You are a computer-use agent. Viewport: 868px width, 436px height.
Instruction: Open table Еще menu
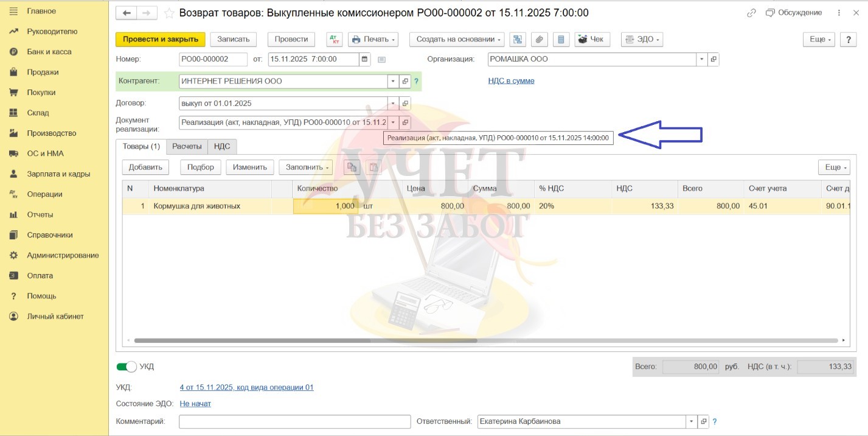(833, 167)
